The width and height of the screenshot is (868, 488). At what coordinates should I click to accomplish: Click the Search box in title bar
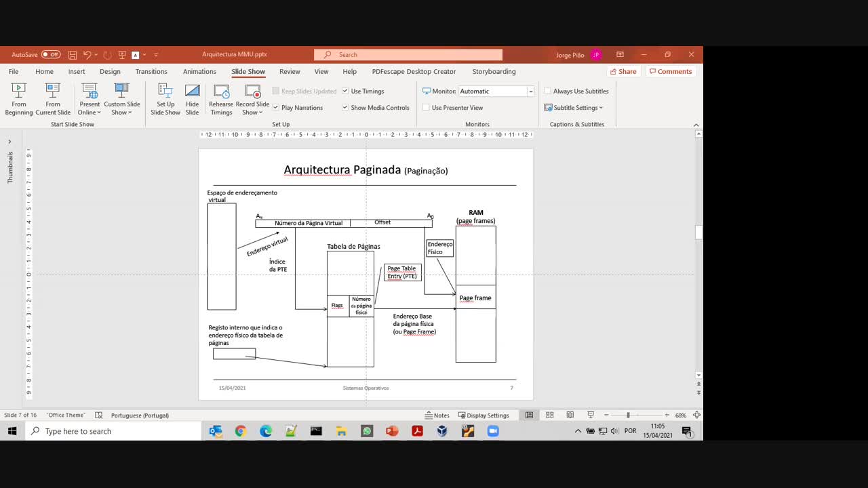[408, 55]
